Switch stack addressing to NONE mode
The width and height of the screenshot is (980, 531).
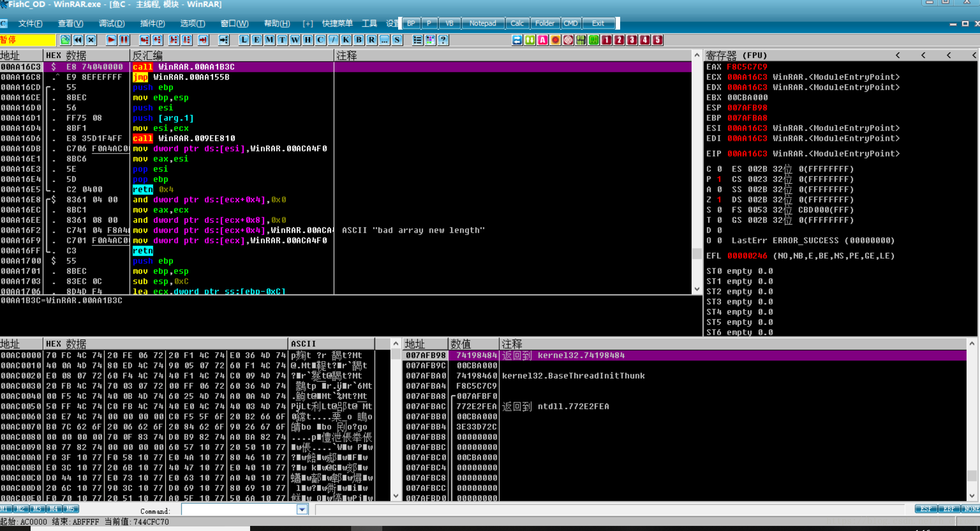pos(971,509)
